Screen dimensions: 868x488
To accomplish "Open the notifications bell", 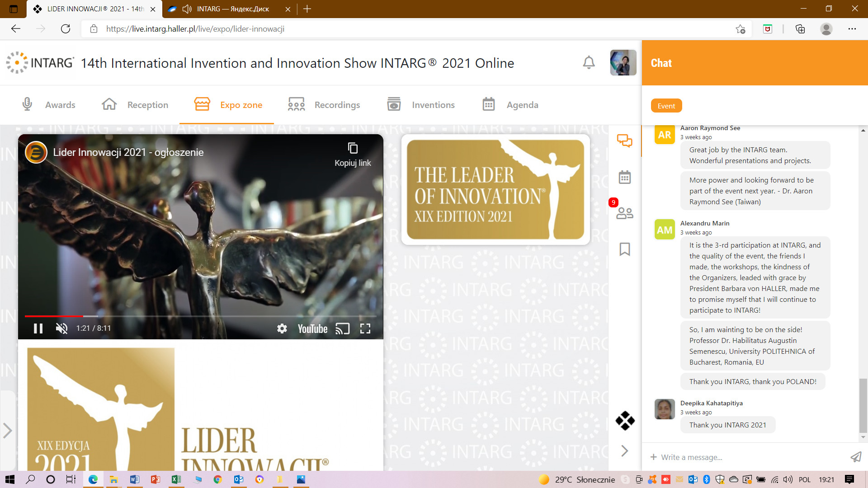I will 589,63.
